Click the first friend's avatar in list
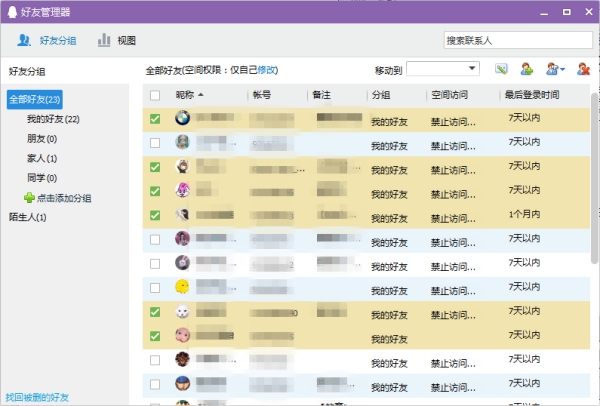 coord(183,119)
